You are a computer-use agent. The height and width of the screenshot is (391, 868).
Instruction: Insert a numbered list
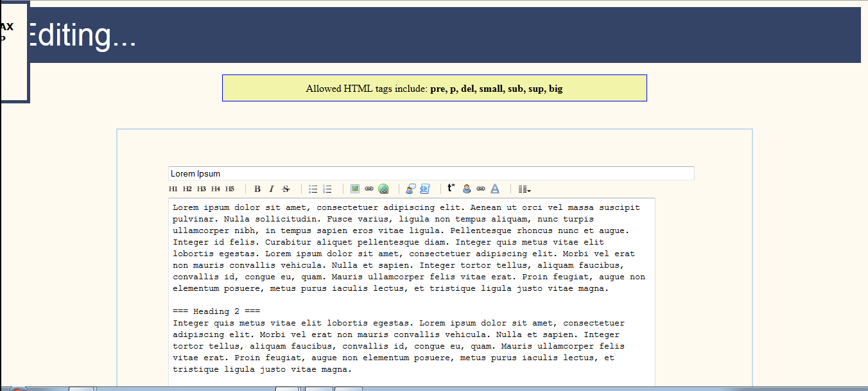[x=327, y=188]
